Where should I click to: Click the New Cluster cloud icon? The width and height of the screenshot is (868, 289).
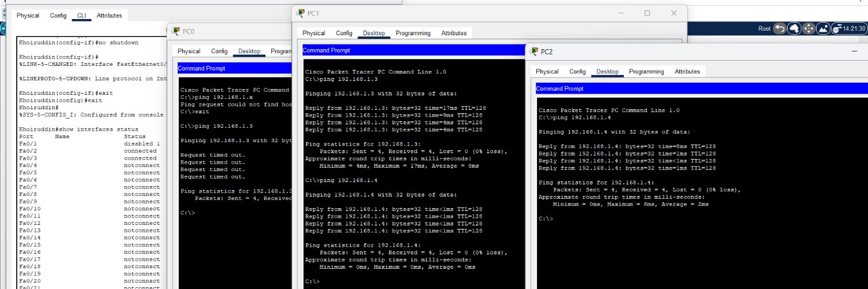[794, 28]
